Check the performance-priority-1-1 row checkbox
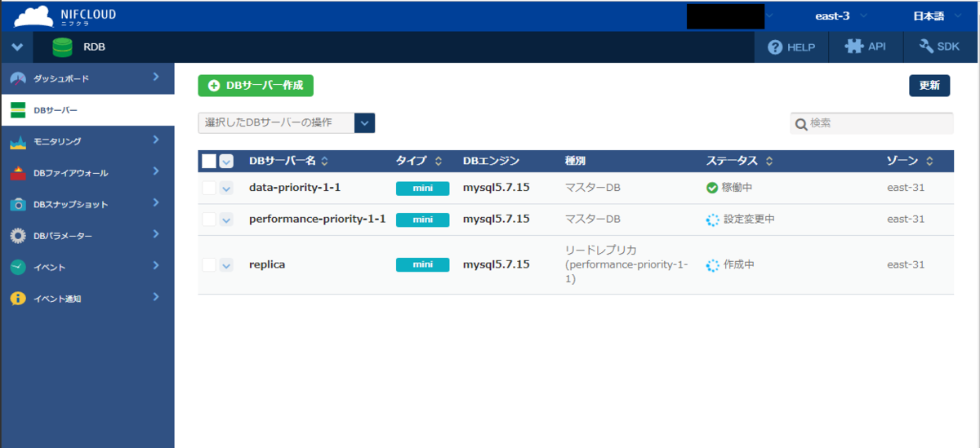 tap(209, 220)
